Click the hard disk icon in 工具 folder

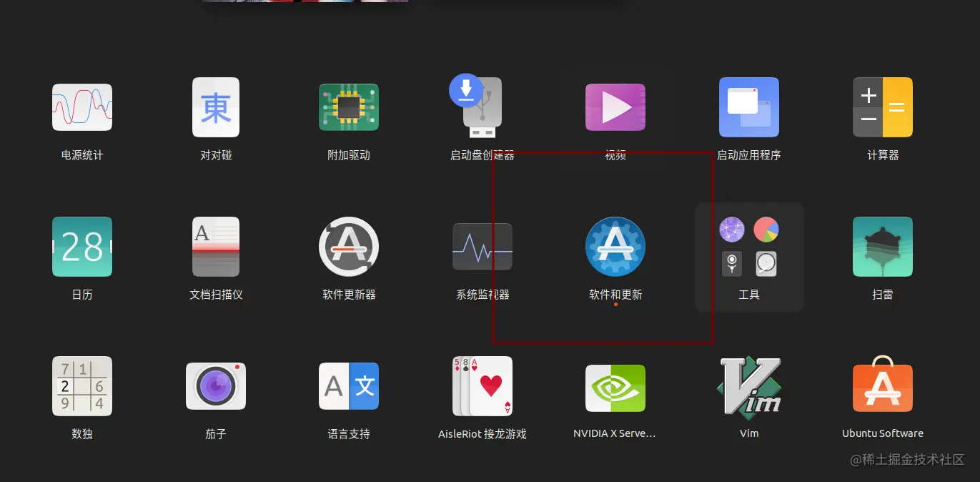tap(766, 264)
